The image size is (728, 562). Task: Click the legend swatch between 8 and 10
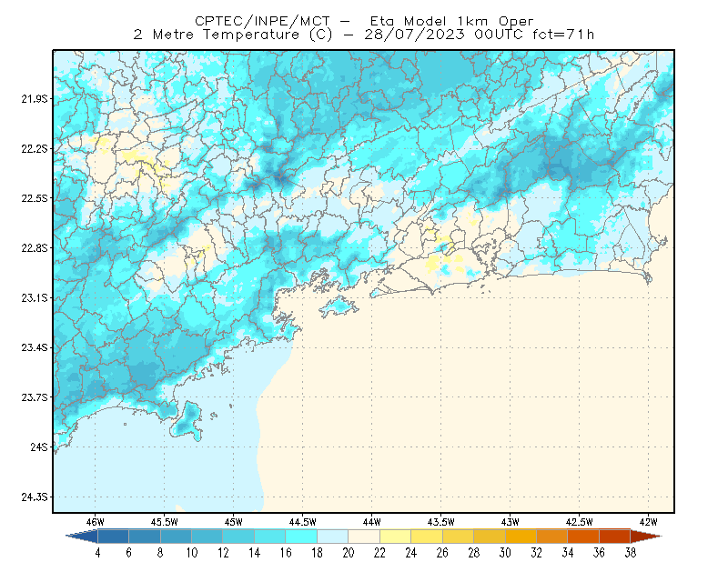(176, 536)
